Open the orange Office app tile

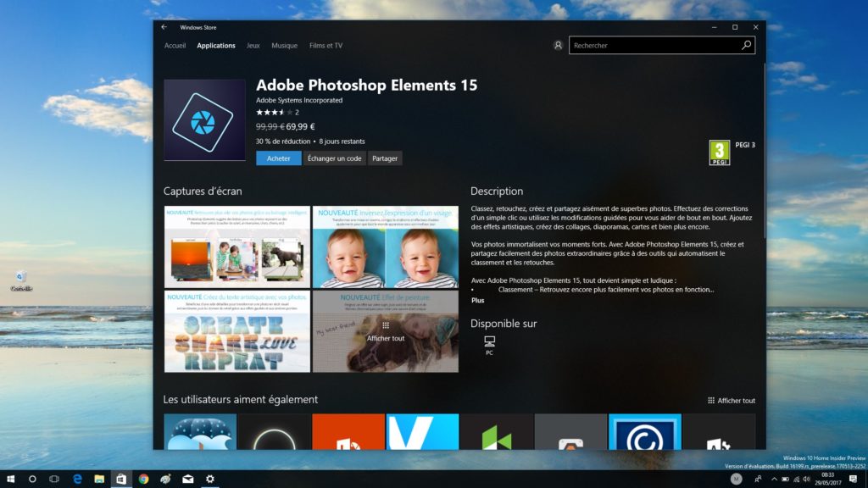348,431
